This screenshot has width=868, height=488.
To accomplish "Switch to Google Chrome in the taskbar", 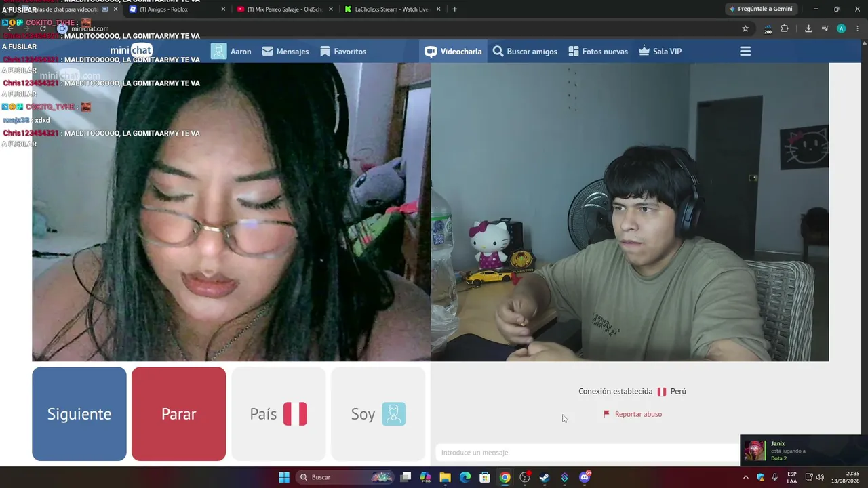I will tap(505, 477).
